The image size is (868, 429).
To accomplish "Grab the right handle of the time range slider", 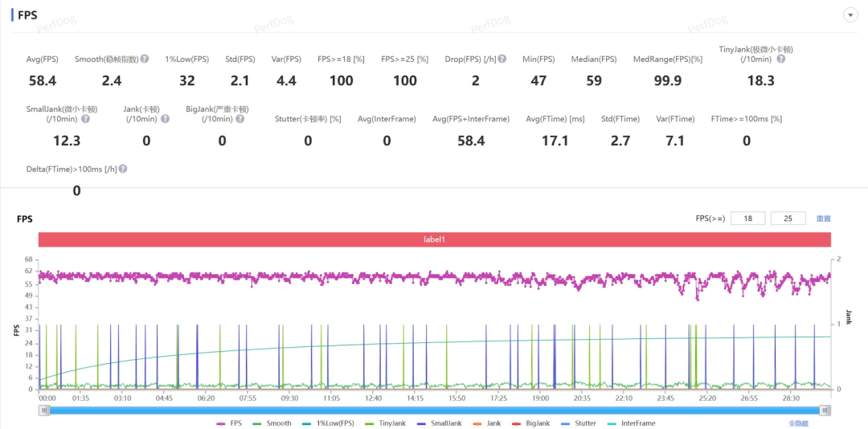I will [825, 411].
